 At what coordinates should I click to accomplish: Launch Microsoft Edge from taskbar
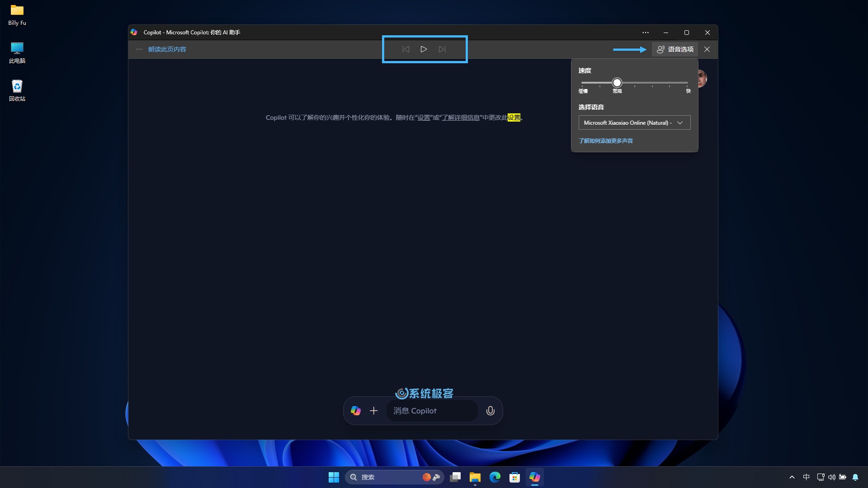(x=495, y=477)
